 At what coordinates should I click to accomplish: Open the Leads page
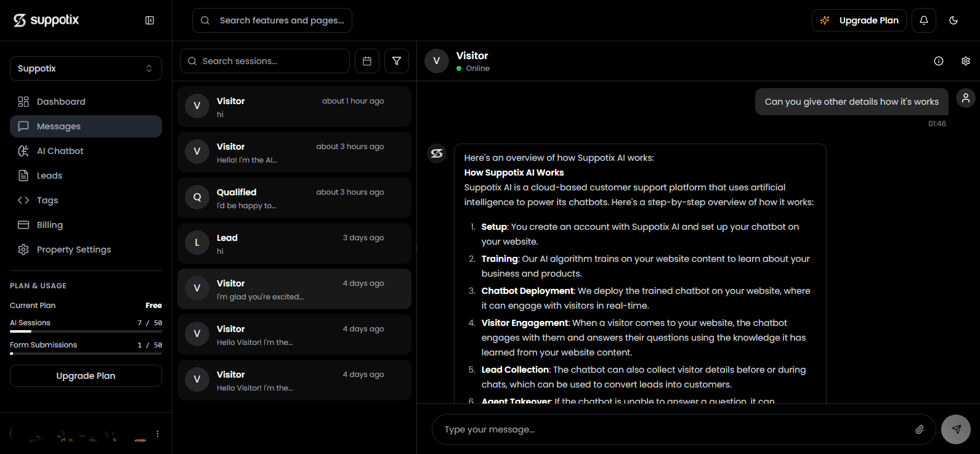pyautogui.click(x=86, y=176)
